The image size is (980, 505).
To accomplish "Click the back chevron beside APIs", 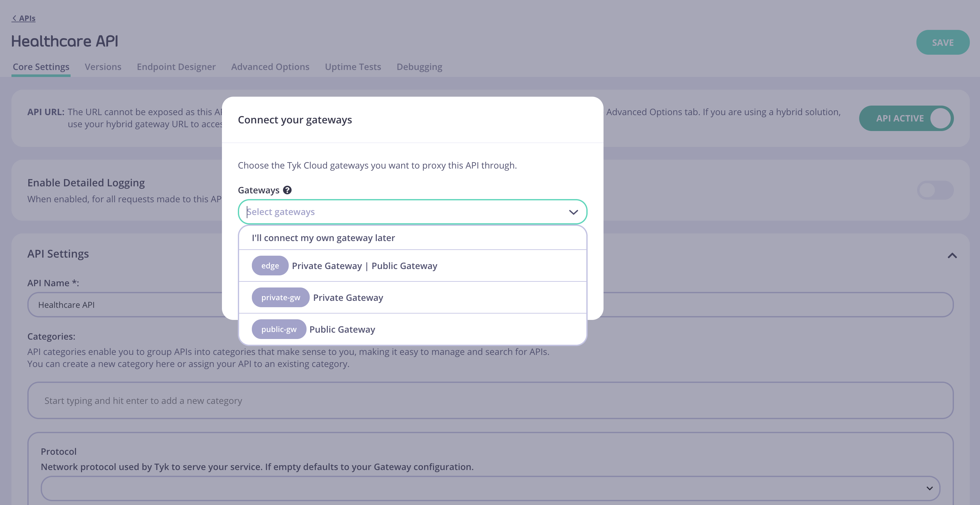I will 14,18.
